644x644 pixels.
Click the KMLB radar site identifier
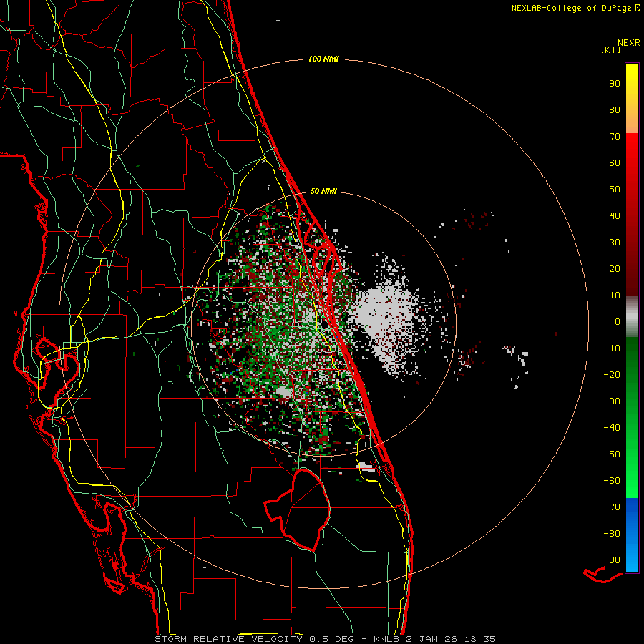pos(386,639)
